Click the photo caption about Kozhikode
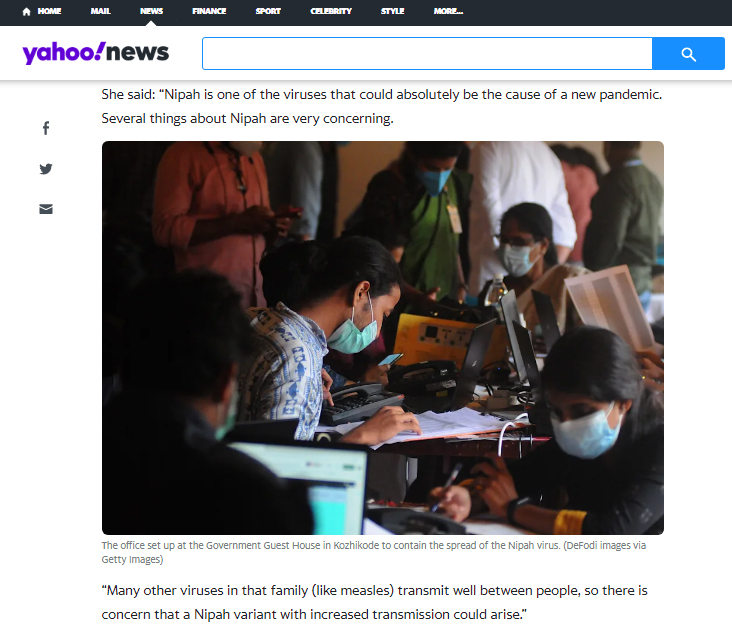 (373, 552)
